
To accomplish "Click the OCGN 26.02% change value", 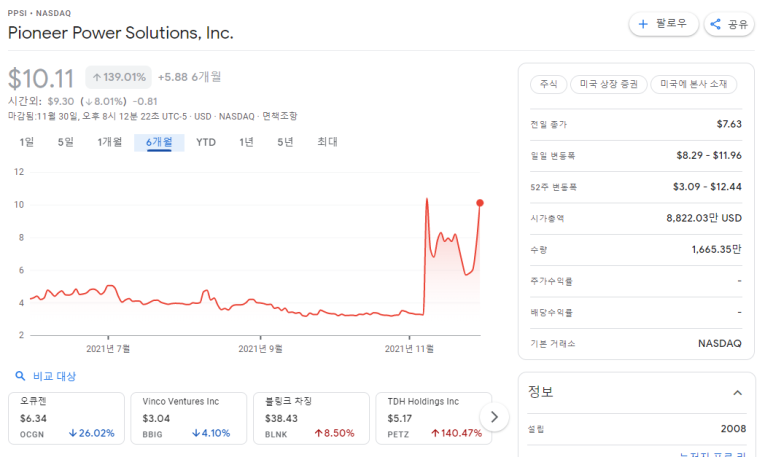I will pos(91,433).
